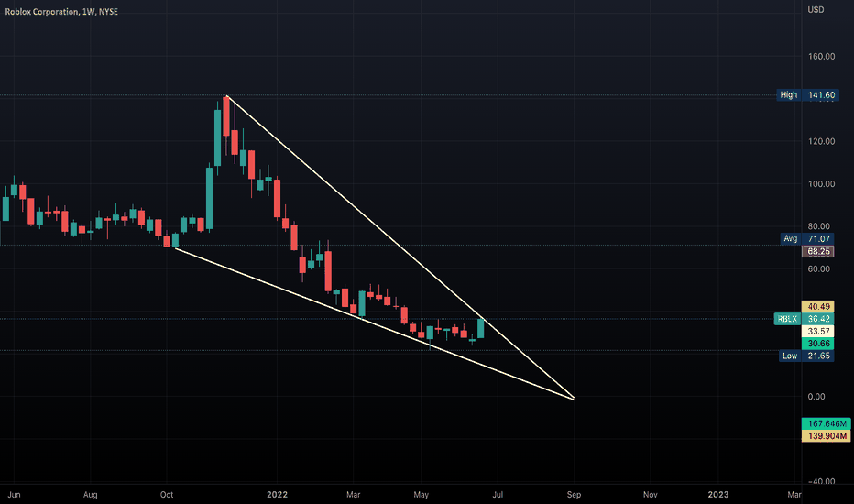This screenshot has height=504, width=854.
Task: Click the USD currency label
Action: [816, 10]
